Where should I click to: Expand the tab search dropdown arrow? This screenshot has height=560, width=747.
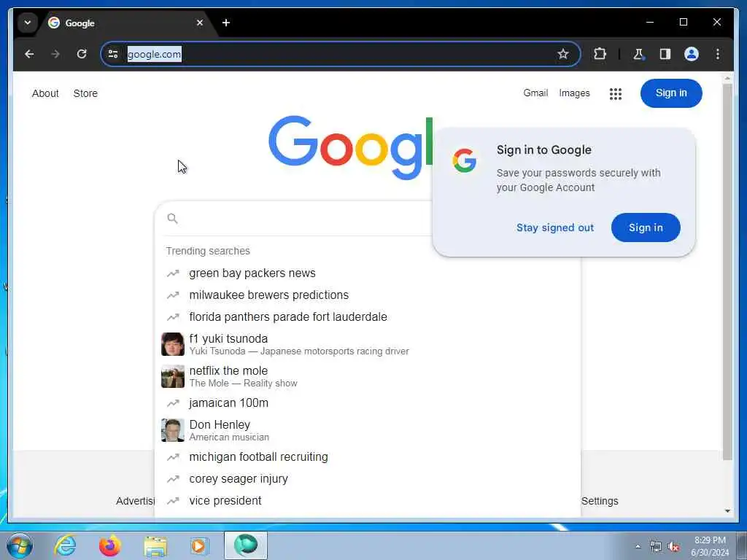28,23
